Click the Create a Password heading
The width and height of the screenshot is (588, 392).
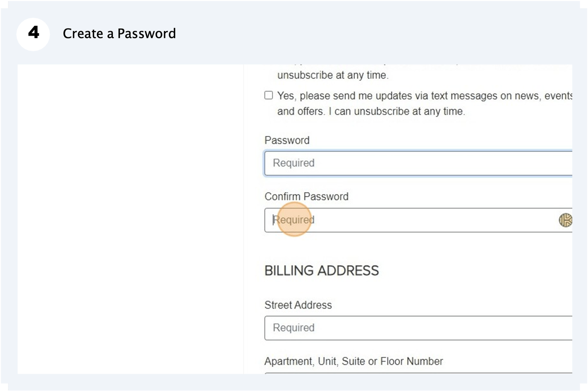pyautogui.click(x=120, y=33)
